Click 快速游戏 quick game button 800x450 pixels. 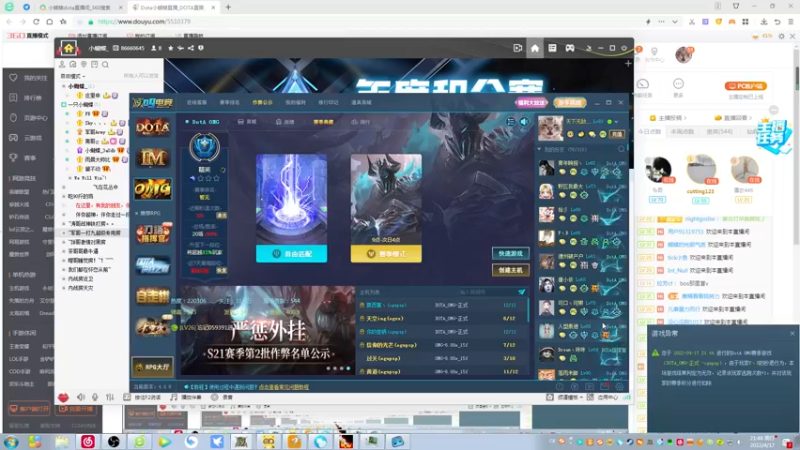pos(510,254)
